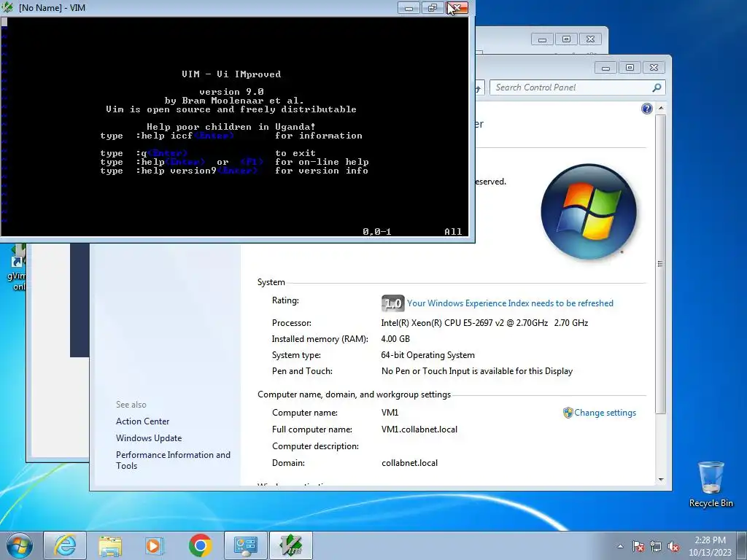Minimize the System Control Panel window
The height and width of the screenshot is (560, 747).
[605, 68]
